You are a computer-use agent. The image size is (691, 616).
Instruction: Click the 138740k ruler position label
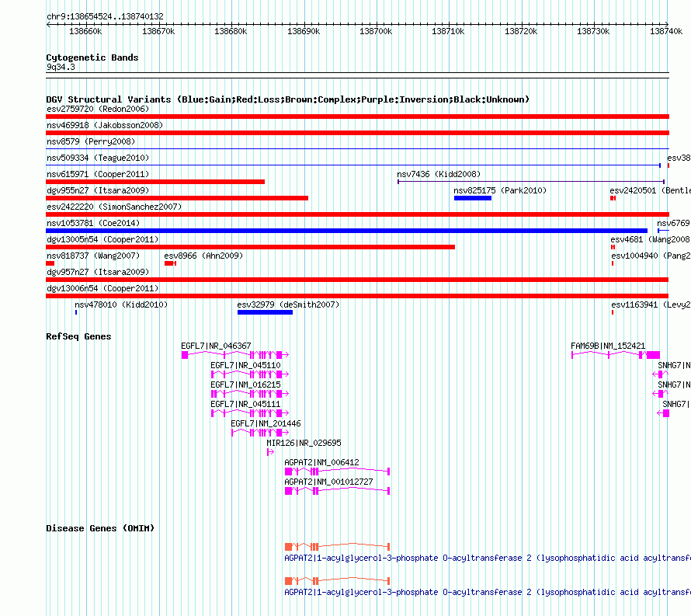(x=666, y=31)
